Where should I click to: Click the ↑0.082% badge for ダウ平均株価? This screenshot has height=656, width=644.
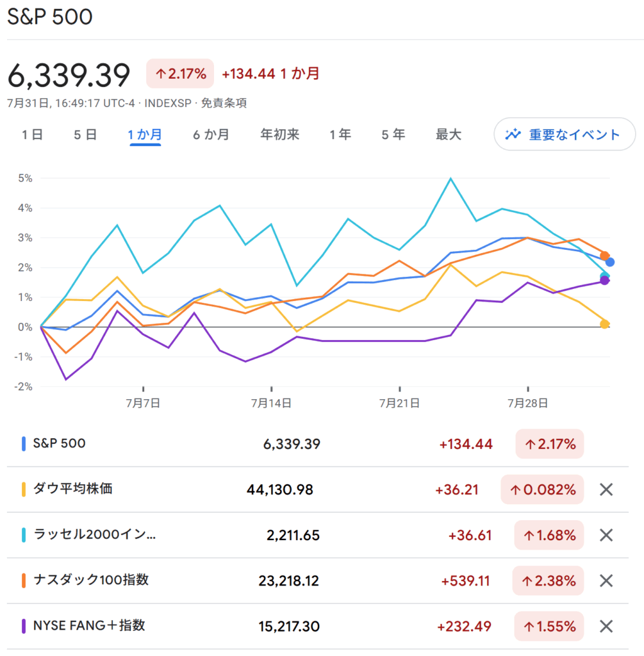pyautogui.click(x=542, y=489)
